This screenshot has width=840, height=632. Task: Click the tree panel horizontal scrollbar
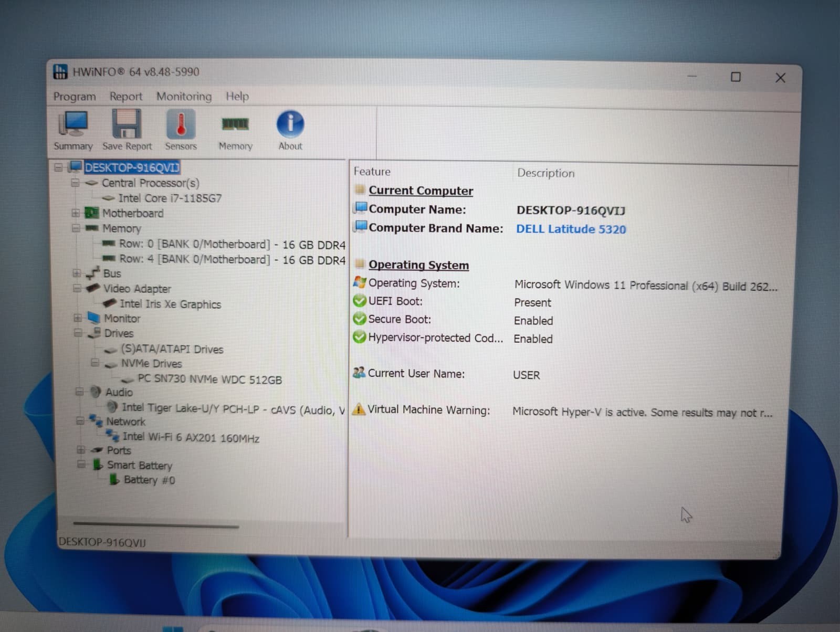click(156, 524)
